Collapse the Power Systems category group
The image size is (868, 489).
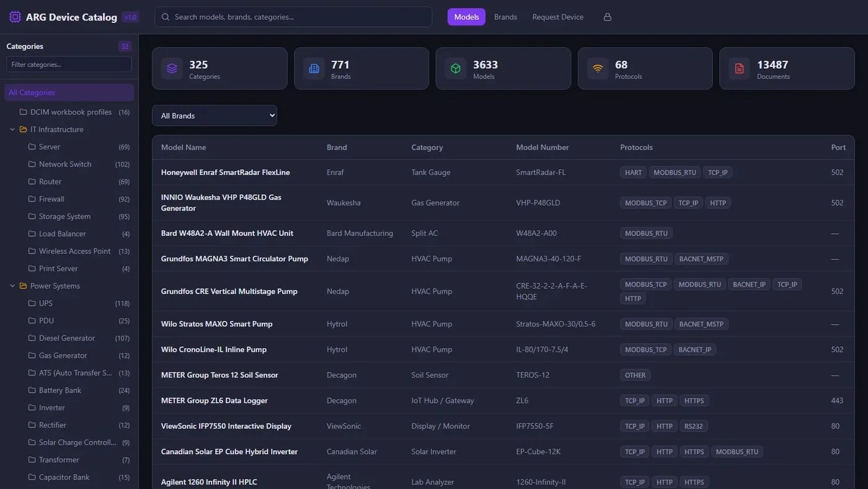[x=12, y=286]
